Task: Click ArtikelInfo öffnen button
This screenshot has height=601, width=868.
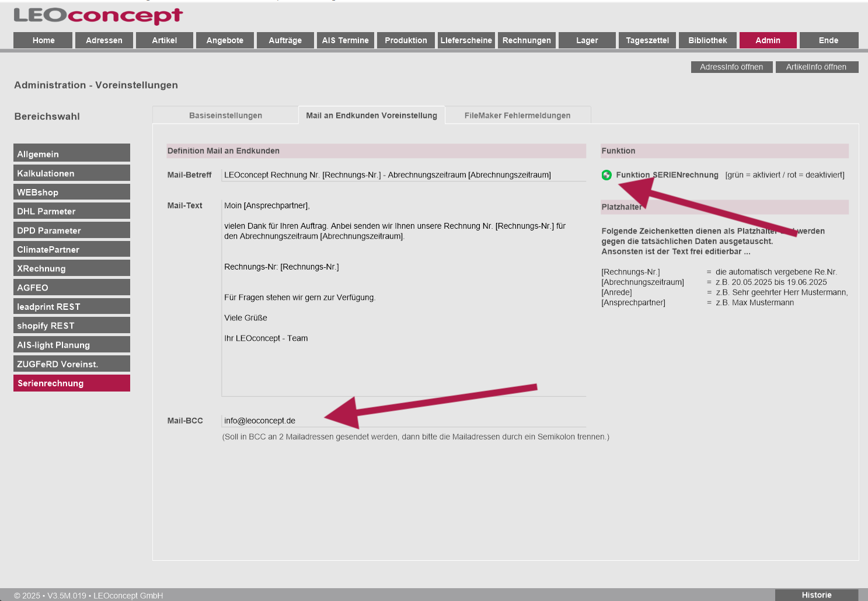Action: [817, 67]
